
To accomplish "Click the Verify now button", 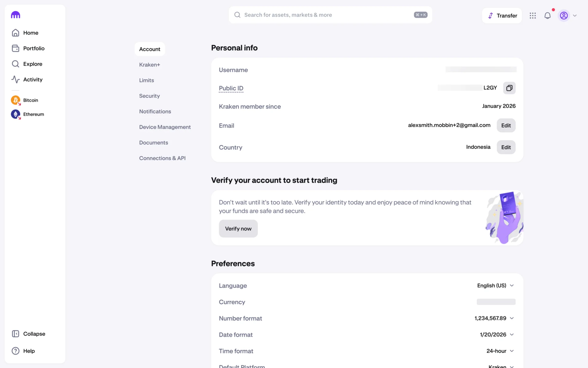I will [238, 229].
